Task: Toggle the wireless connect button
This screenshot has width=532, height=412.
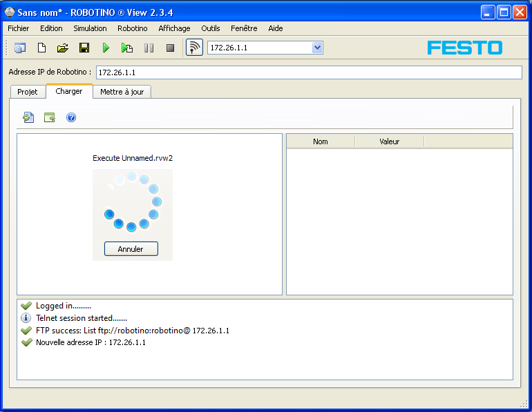Action: click(194, 48)
